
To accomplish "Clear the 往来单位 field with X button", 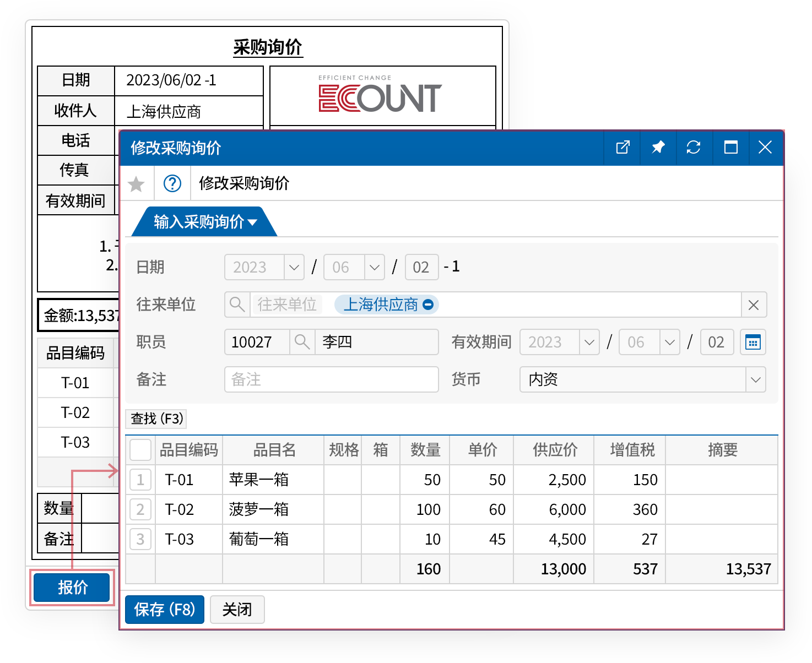I will 754,305.
